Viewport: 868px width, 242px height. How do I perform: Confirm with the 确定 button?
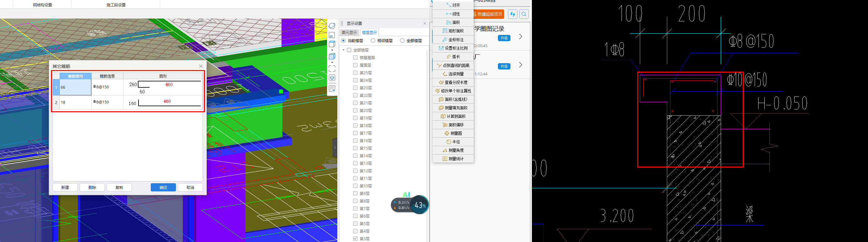click(163, 188)
